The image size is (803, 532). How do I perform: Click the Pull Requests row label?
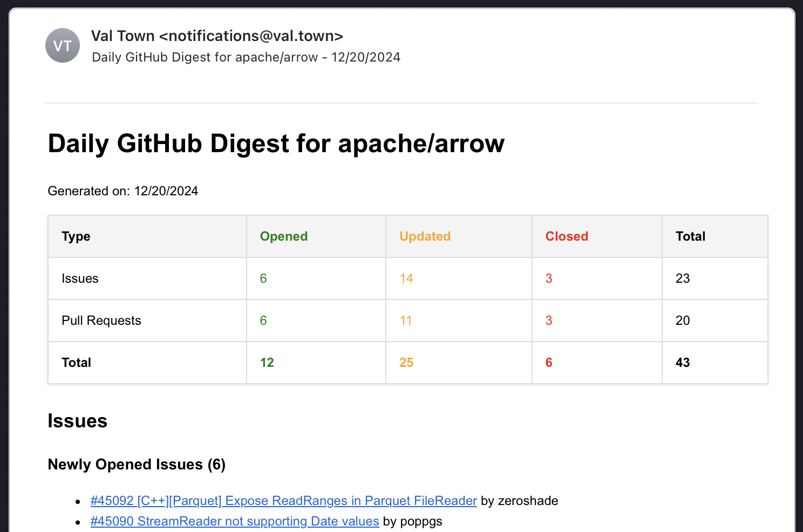coord(101,320)
